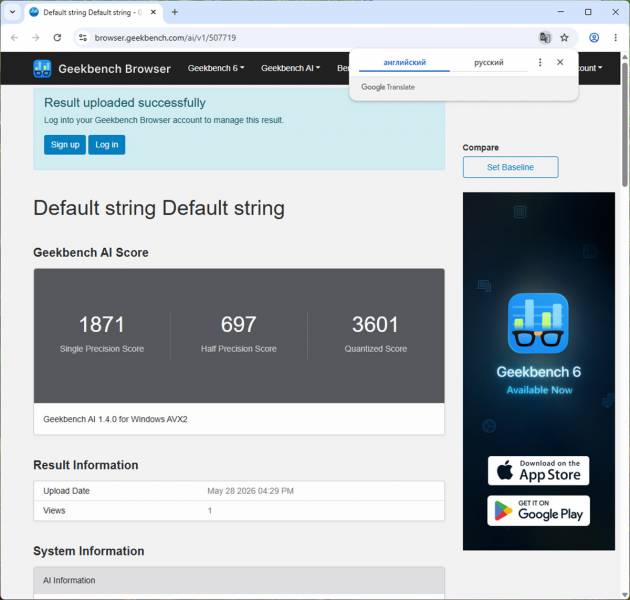Click the AI Information table header
Viewport: 630px width, 600px height.
tap(239, 580)
